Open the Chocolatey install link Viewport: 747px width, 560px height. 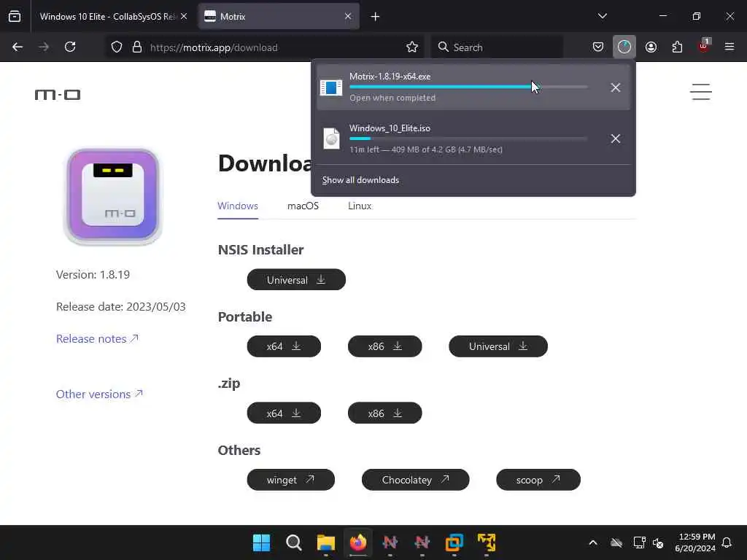pyautogui.click(x=415, y=480)
